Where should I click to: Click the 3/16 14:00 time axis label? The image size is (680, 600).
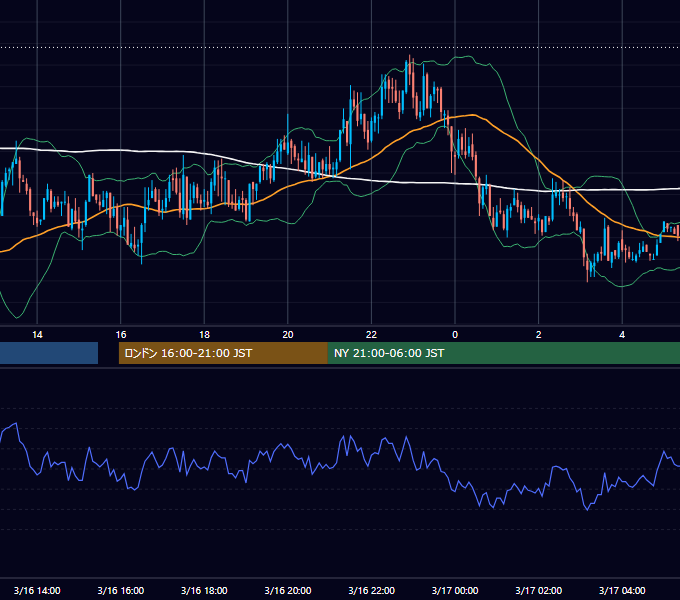tap(37, 590)
